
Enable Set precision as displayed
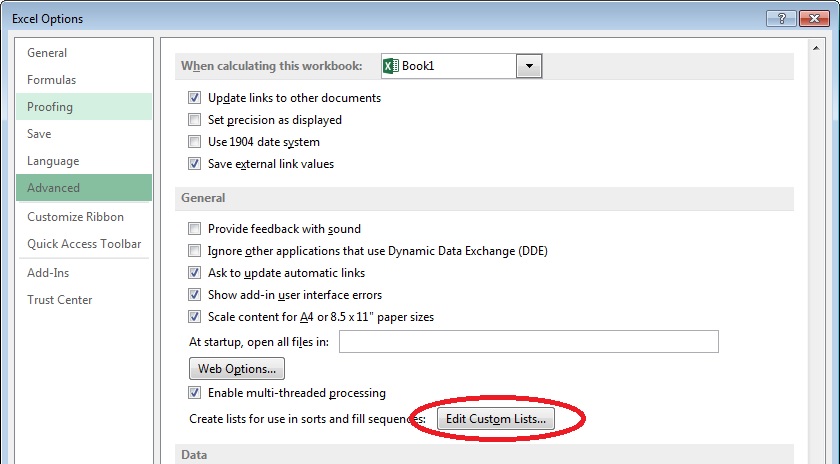pos(194,119)
